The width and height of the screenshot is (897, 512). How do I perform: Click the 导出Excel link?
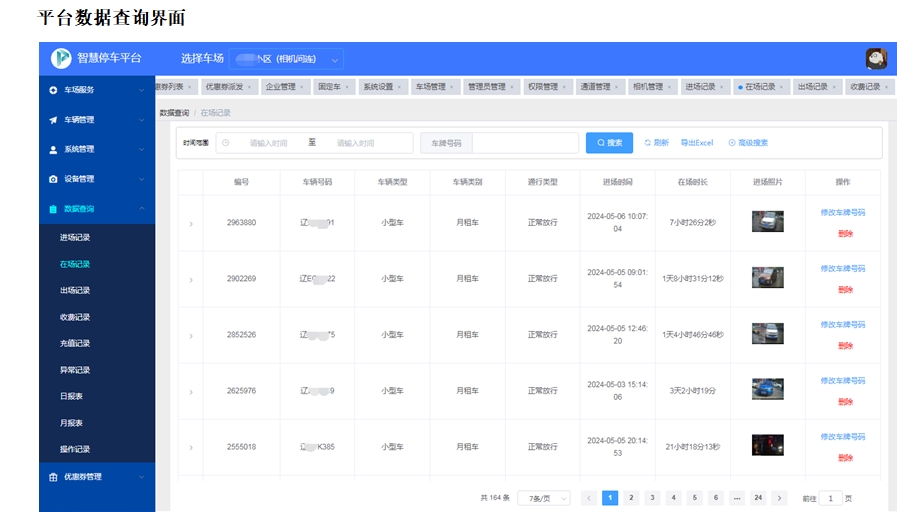tap(697, 143)
